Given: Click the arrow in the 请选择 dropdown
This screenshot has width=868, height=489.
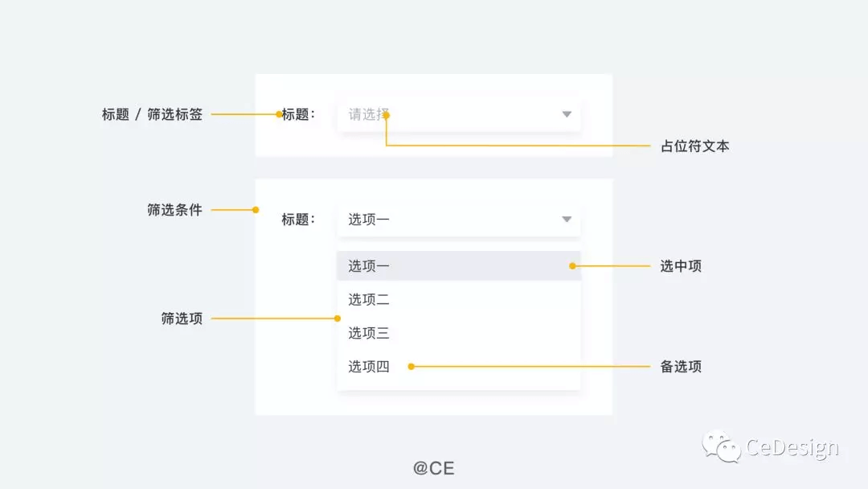Looking at the screenshot, I should click(x=567, y=114).
